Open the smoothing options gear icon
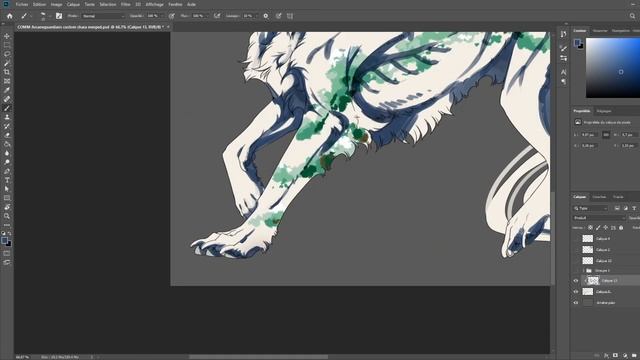Image resolution: width=640 pixels, height=360 pixels. coord(266,16)
